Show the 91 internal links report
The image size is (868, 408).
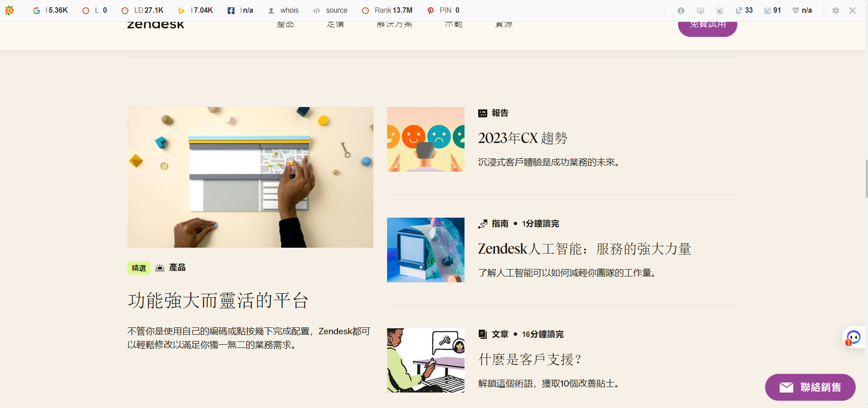(x=772, y=10)
